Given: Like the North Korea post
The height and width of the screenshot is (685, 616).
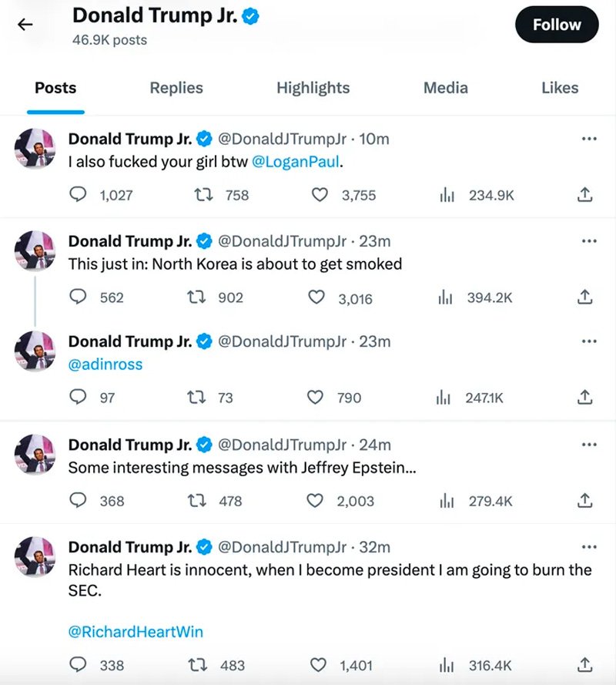Looking at the screenshot, I should [316, 297].
